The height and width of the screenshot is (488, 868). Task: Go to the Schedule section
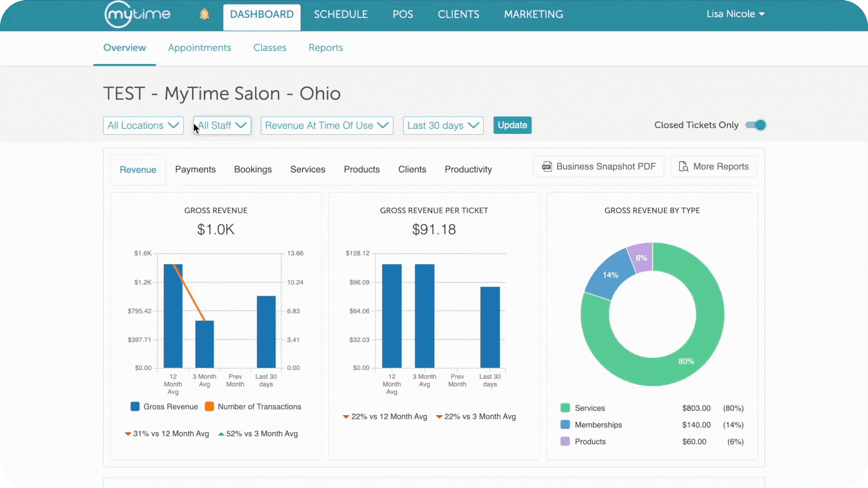pos(341,14)
